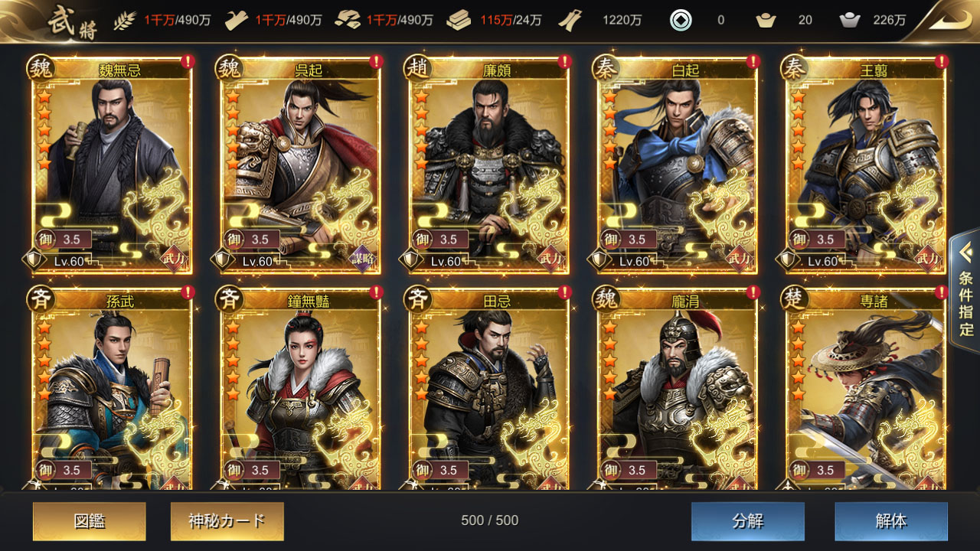Open the 図鑑 encyclopedia button
The width and height of the screenshot is (980, 551).
pos(89,522)
